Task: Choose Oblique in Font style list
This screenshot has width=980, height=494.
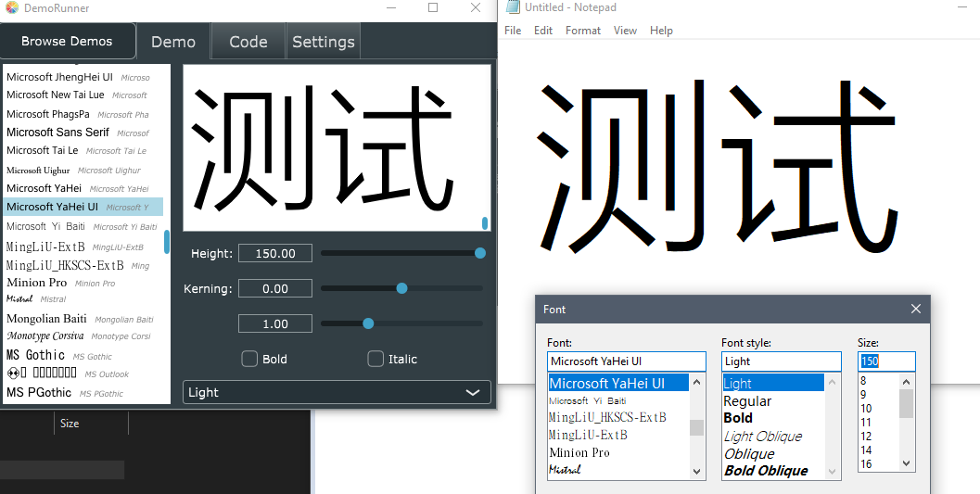Action: click(774, 453)
